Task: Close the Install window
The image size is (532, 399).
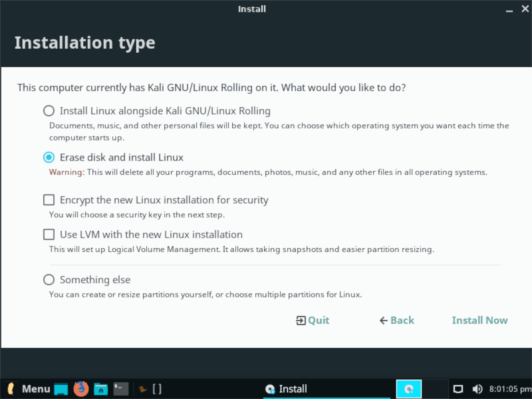Action: coord(524,9)
